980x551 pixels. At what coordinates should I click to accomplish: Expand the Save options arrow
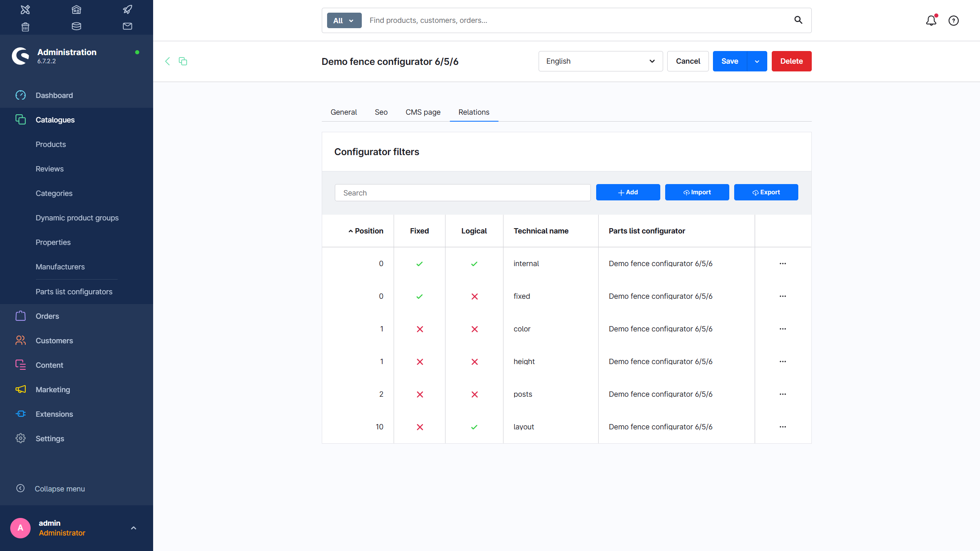(757, 61)
